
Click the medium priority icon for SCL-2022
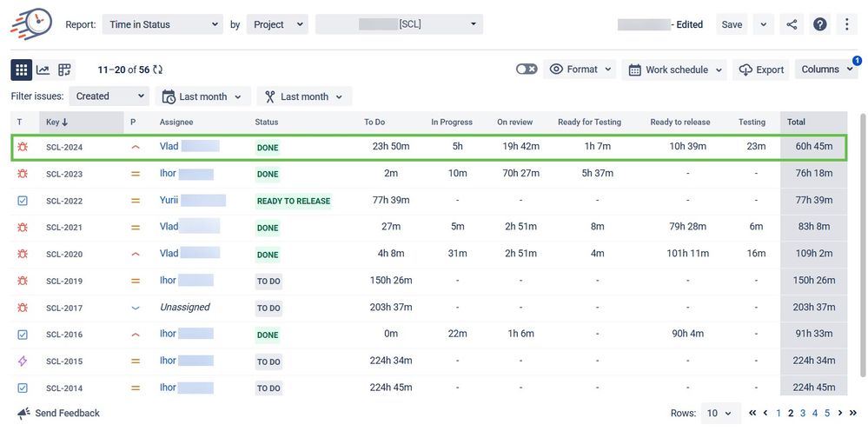[135, 201]
